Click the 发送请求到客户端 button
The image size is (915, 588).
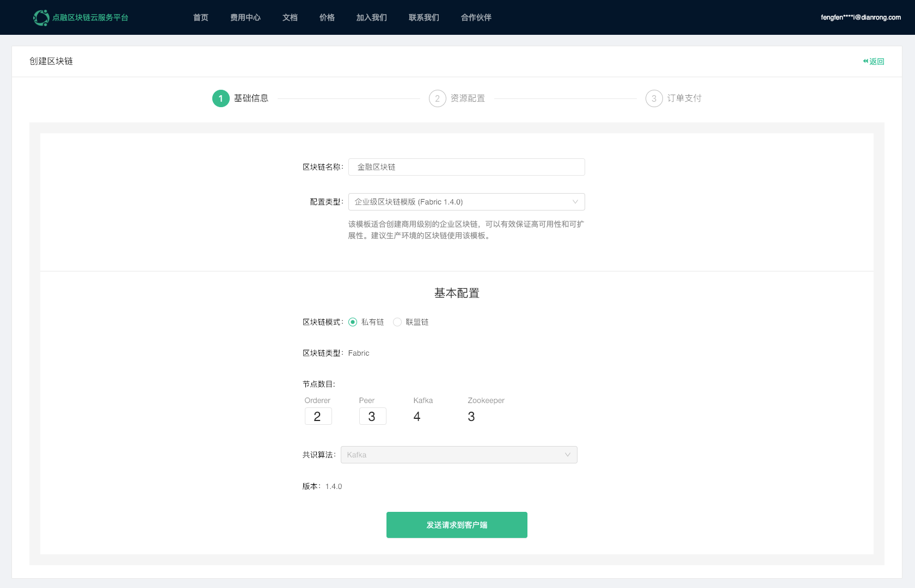[x=457, y=525]
